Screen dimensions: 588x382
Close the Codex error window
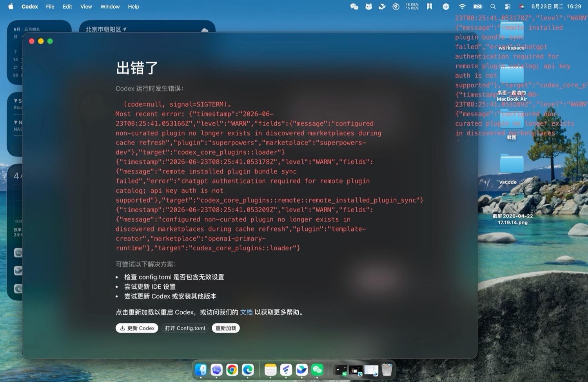coord(32,41)
